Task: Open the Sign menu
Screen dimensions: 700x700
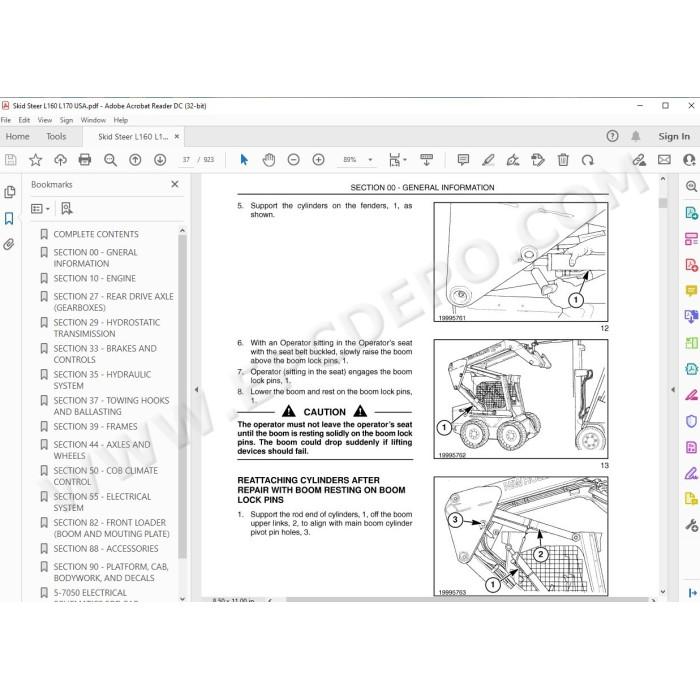Action: coord(66,120)
